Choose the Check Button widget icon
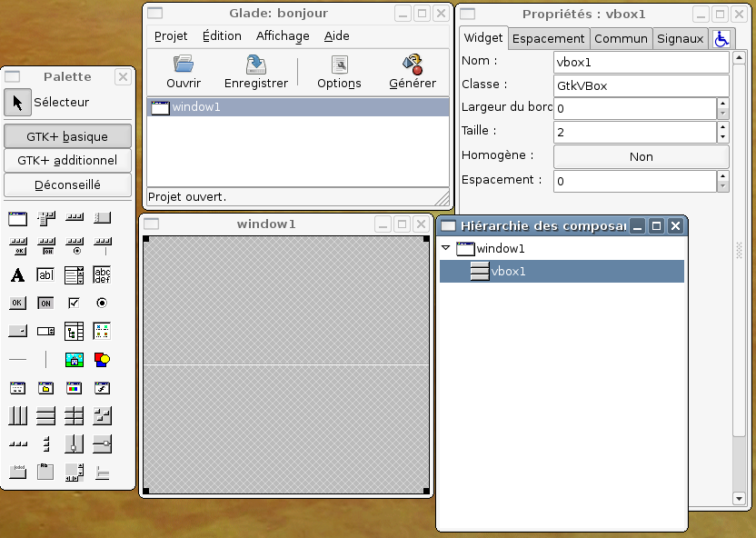This screenshot has width=756, height=538. point(74,303)
